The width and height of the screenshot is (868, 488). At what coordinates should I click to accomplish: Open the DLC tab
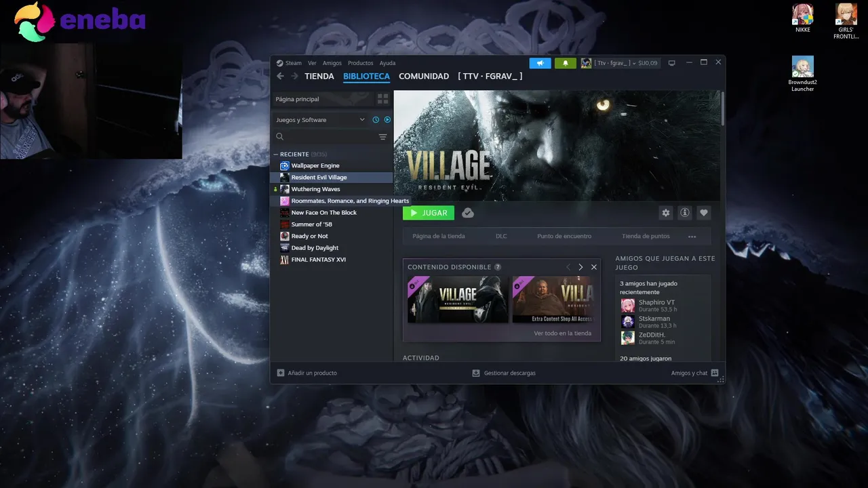(x=501, y=237)
